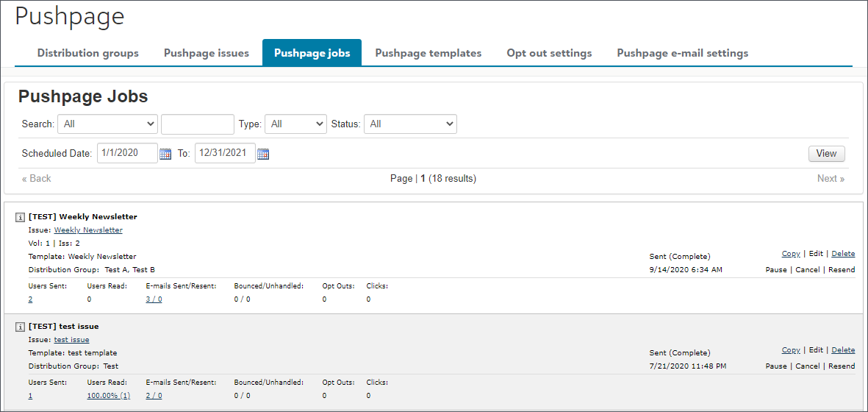
Task: Click Distribution Group Test A, Test B text
Action: [x=91, y=270]
